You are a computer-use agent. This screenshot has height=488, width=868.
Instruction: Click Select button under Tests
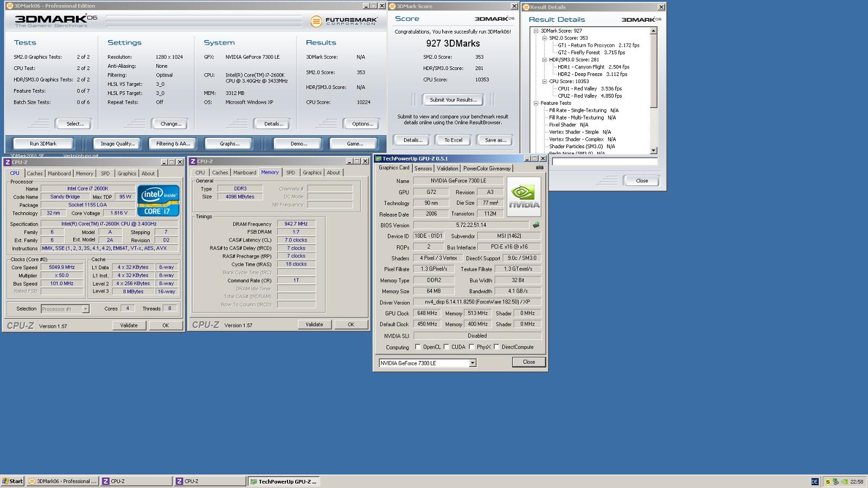[75, 124]
